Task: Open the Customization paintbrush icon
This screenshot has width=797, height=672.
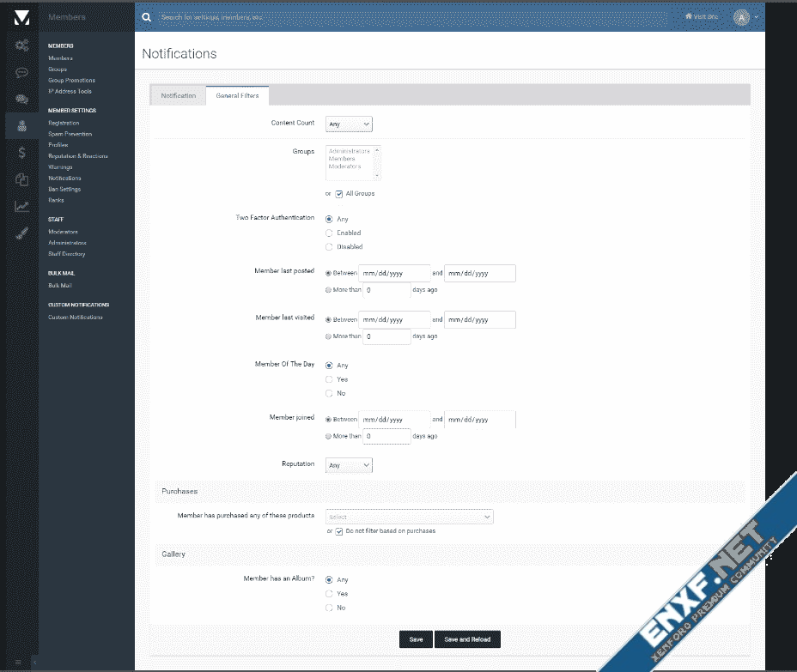Action: [21, 232]
